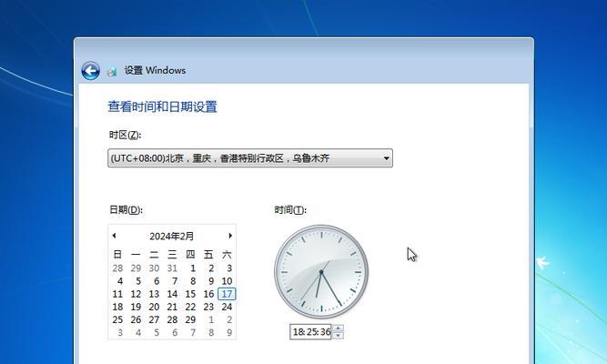The image size is (607, 364).
Task: Select February 14 in the calendar
Action: (x=172, y=294)
